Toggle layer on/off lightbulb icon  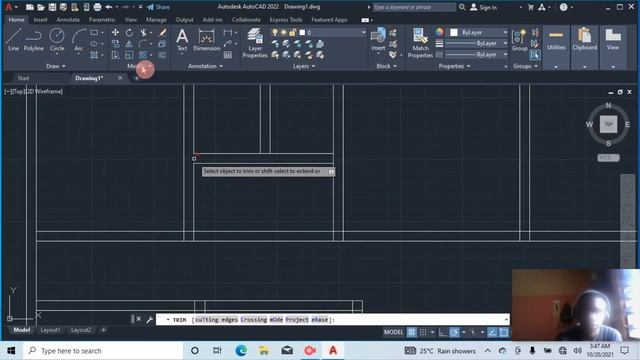click(x=275, y=32)
